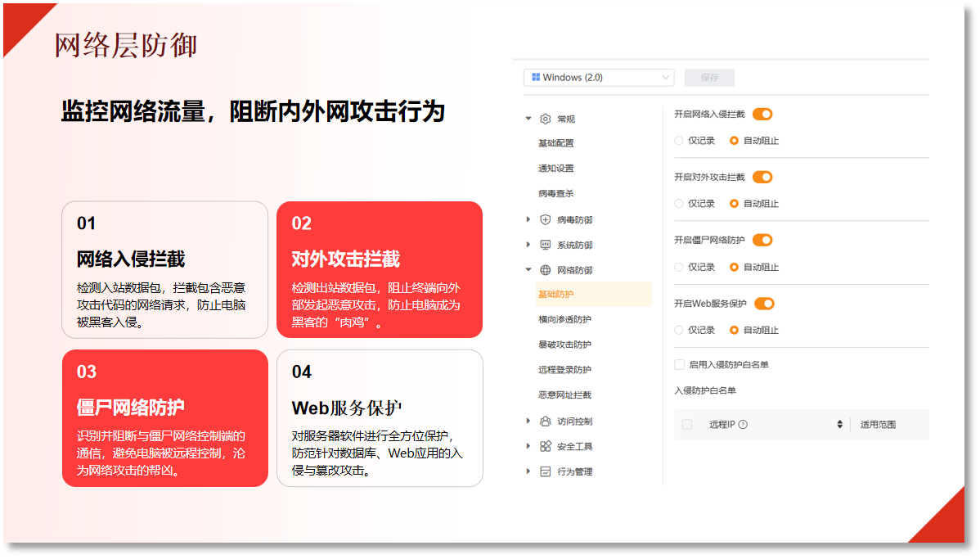Click the 访问控制 user-lock icon
This screenshot has width=980, height=559.
[x=545, y=422]
